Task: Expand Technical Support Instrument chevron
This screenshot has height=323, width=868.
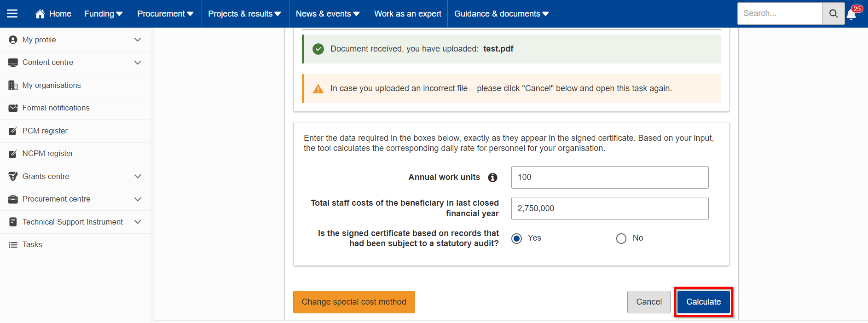Action: point(138,222)
